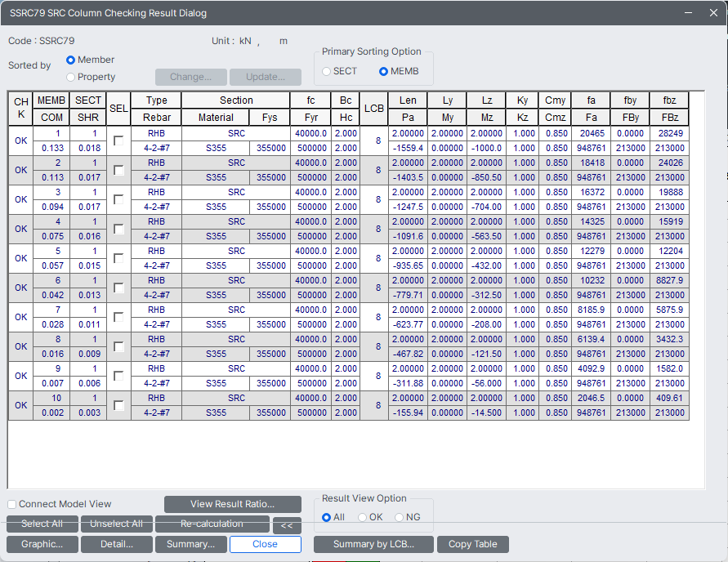Click the View Result Ratio button
Viewport: 728px width, 562px height.
[x=233, y=504]
